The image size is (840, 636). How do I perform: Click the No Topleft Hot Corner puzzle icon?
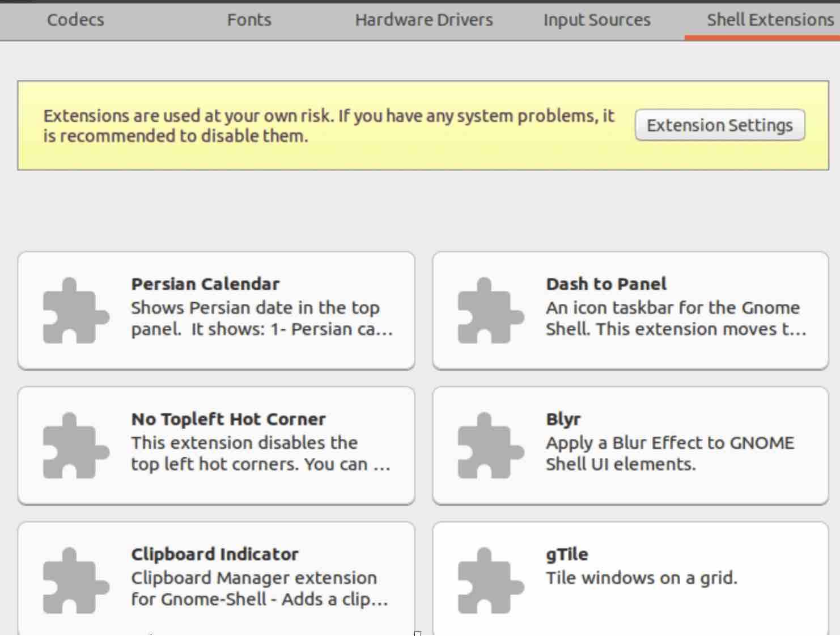pos(76,446)
